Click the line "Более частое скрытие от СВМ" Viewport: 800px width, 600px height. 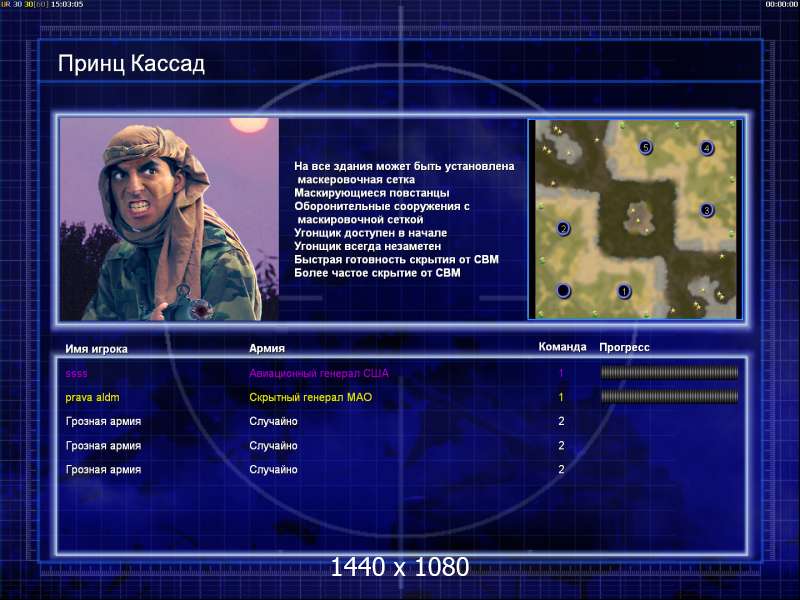click(x=377, y=273)
